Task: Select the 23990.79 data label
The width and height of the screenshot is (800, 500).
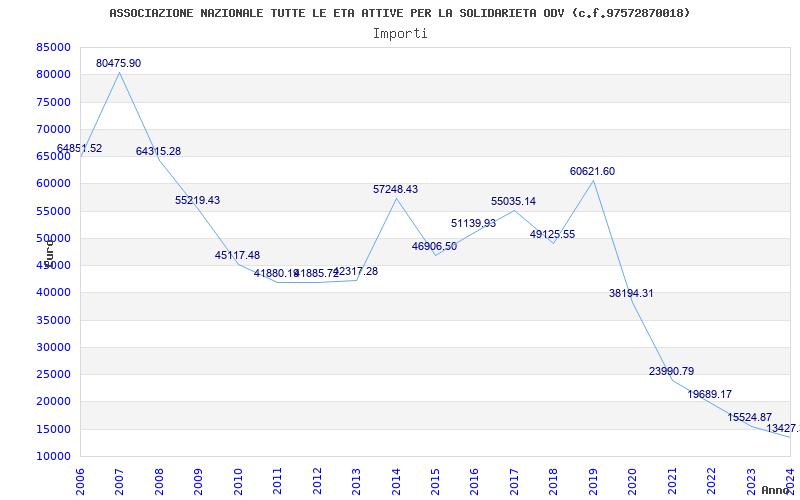Action: (671, 371)
